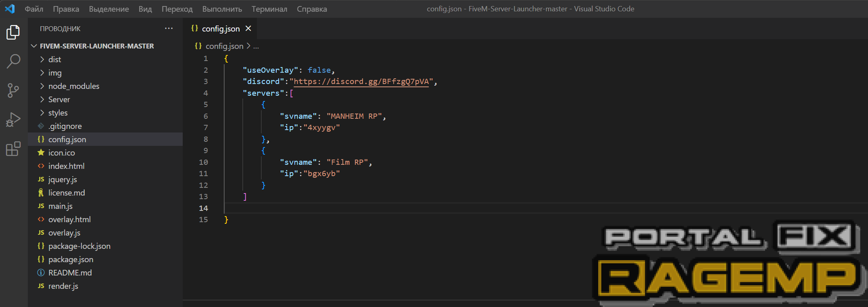
Task: Expand the img folder
Action: (x=42, y=73)
